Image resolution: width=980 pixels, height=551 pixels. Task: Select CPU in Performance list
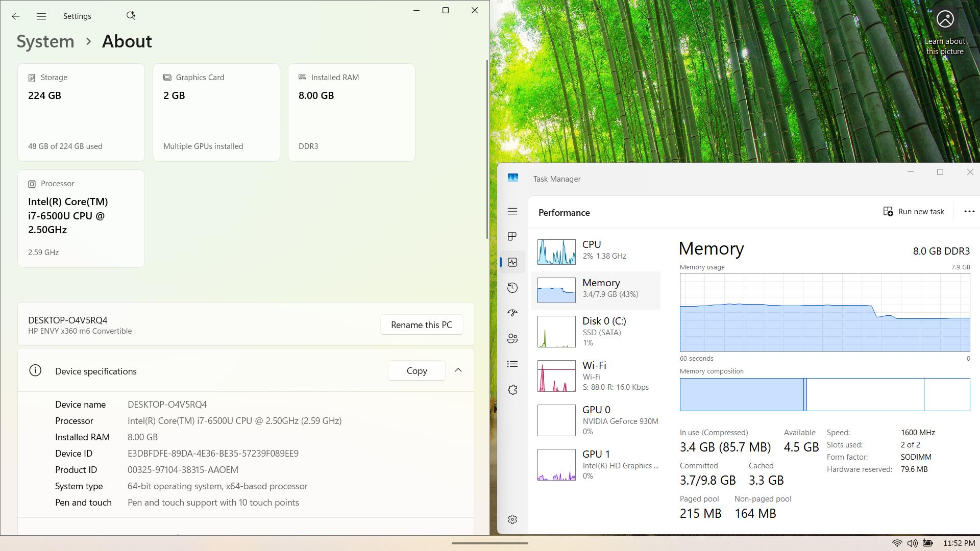coord(596,252)
